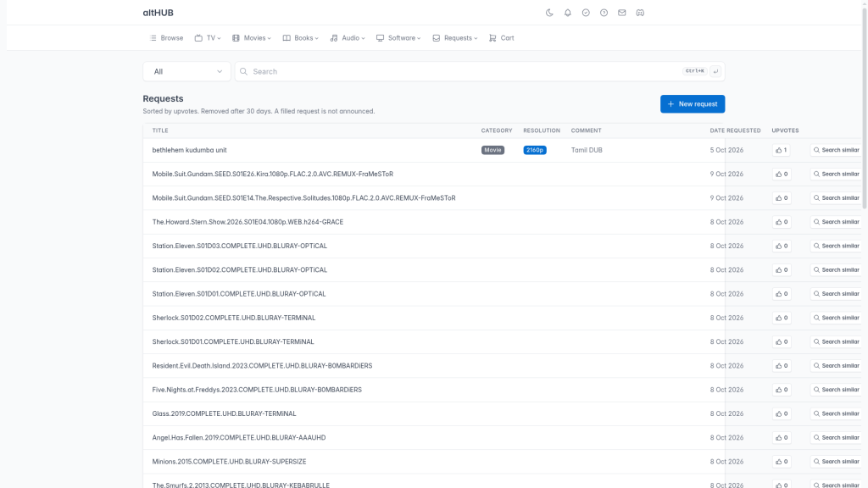Click the altHUB logo

click(x=158, y=13)
